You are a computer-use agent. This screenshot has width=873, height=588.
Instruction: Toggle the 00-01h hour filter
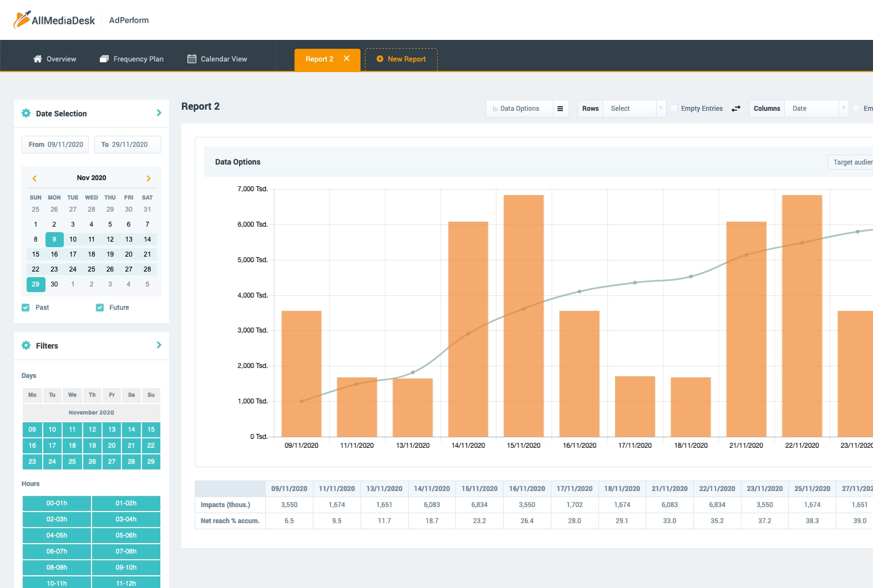point(57,503)
